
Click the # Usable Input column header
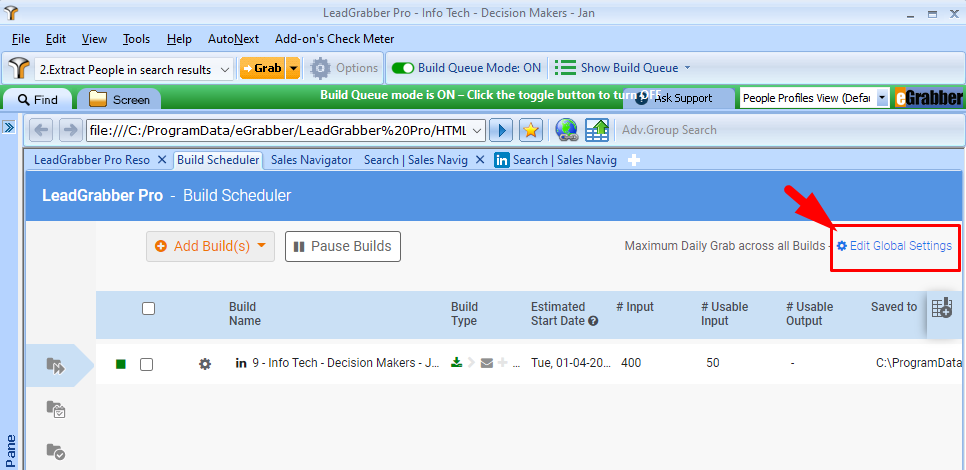(x=724, y=314)
